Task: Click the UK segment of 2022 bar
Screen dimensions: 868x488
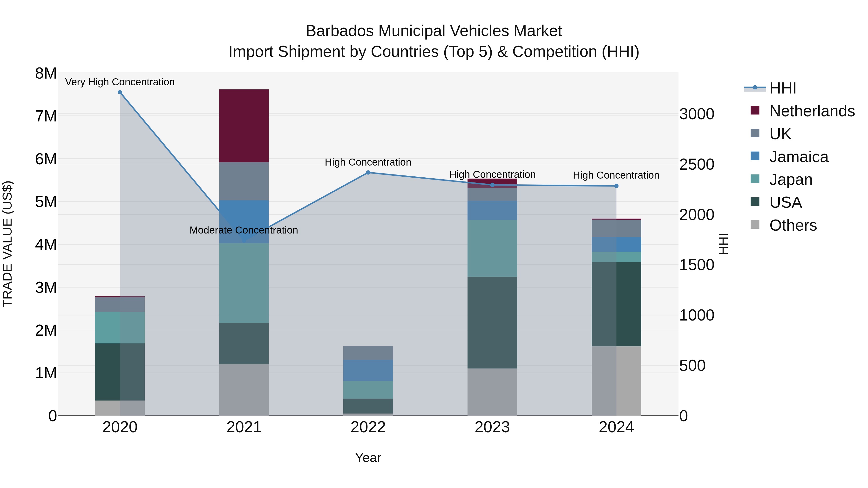Action: pos(368,353)
